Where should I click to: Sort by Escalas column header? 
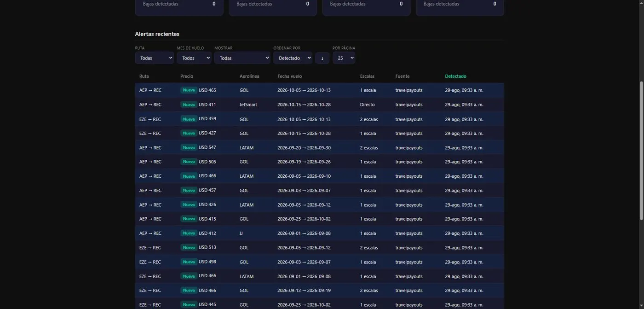pyautogui.click(x=367, y=76)
